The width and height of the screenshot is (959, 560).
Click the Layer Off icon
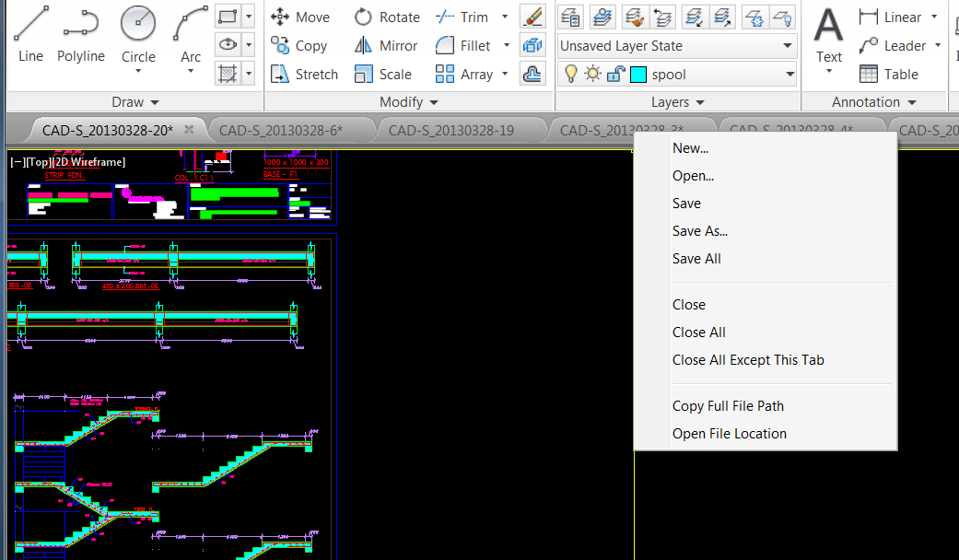coord(782,17)
